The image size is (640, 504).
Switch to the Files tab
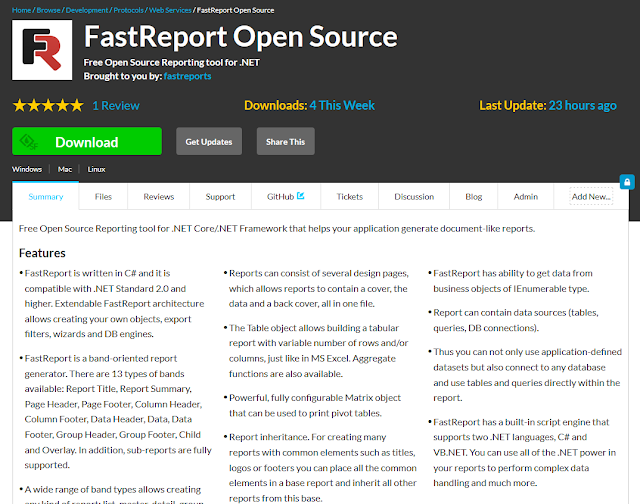103,197
